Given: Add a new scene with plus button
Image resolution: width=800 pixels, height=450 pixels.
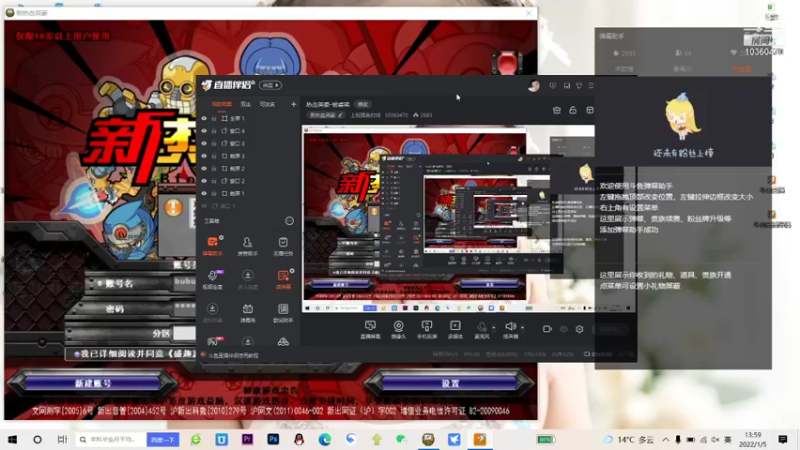Looking at the screenshot, I should [x=293, y=104].
